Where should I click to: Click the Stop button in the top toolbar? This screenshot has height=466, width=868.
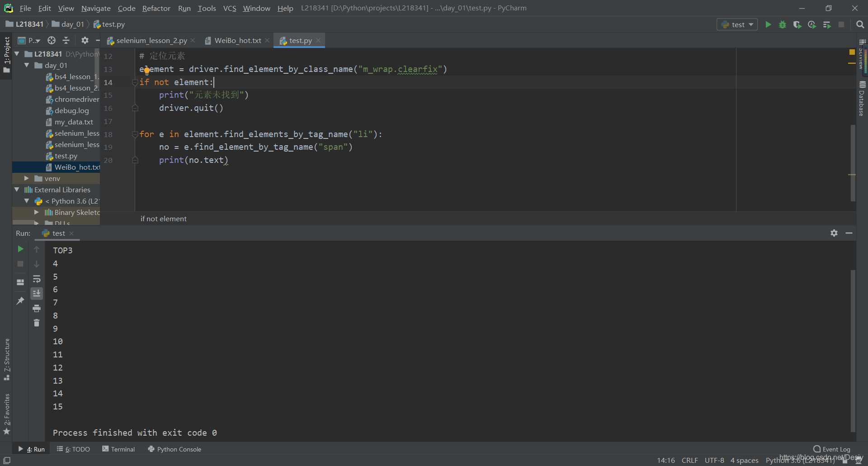(x=841, y=24)
